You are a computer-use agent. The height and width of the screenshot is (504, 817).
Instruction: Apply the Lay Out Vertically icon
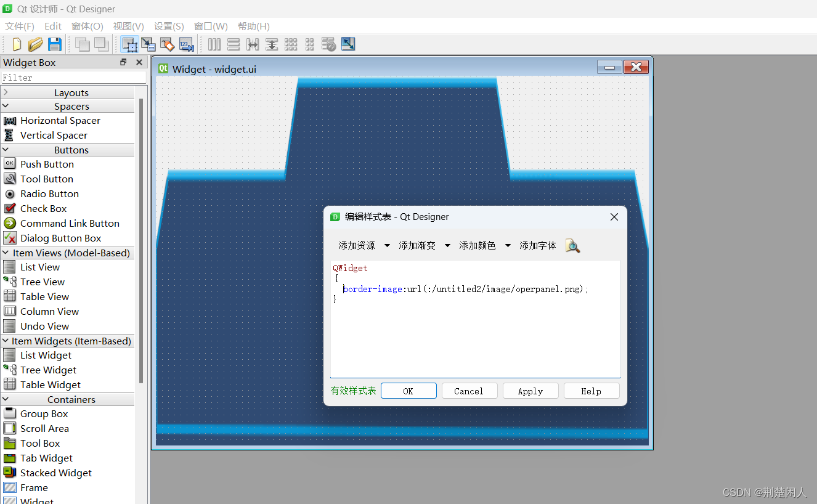pos(234,44)
